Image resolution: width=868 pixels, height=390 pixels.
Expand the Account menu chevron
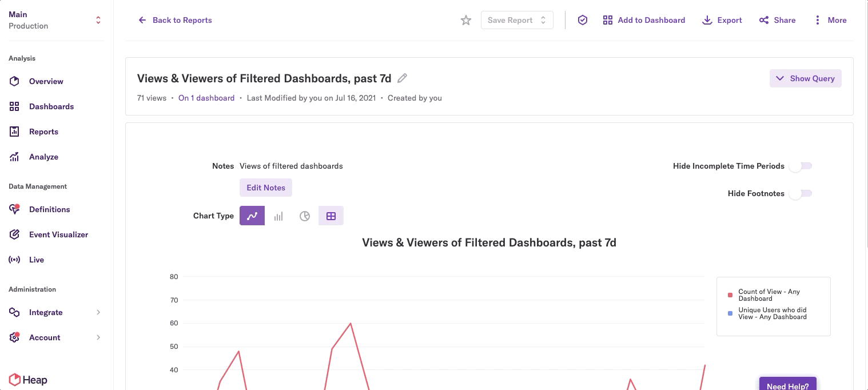point(98,337)
